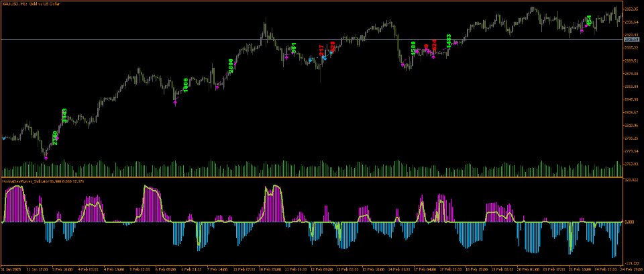Viewport: 644px width, 274px height.
Task: Click the red 628 loss label
Action: [333, 46]
